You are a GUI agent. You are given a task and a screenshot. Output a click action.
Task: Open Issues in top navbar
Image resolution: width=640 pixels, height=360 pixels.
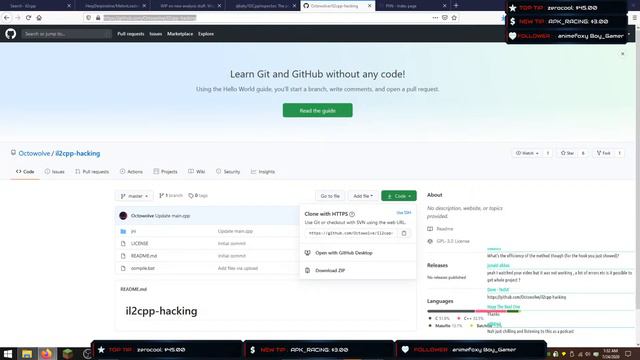[x=156, y=34]
